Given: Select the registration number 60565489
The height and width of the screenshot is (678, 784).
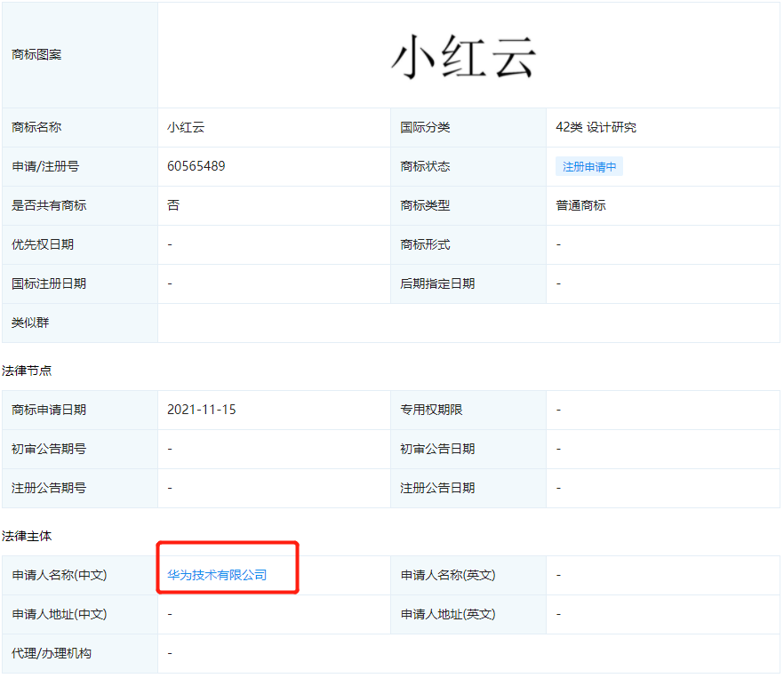Looking at the screenshot, I should tap(196, 166).
